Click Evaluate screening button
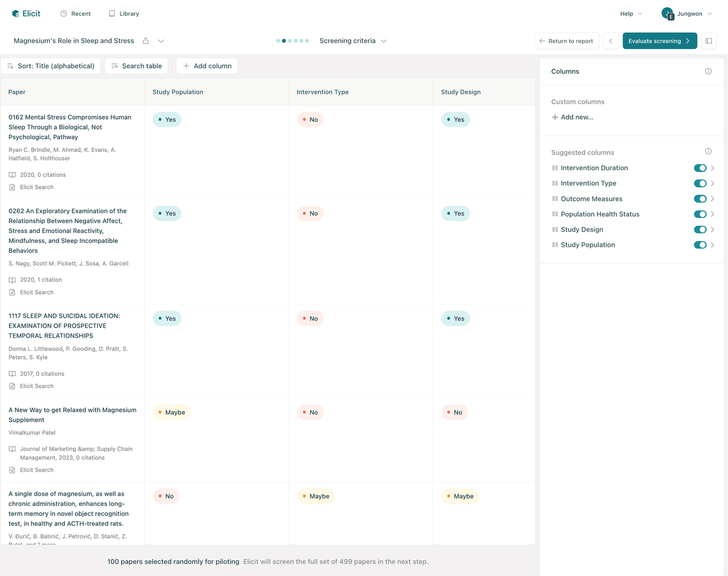The height and width of the screenshot is (576, 728). tap(660, 41)
